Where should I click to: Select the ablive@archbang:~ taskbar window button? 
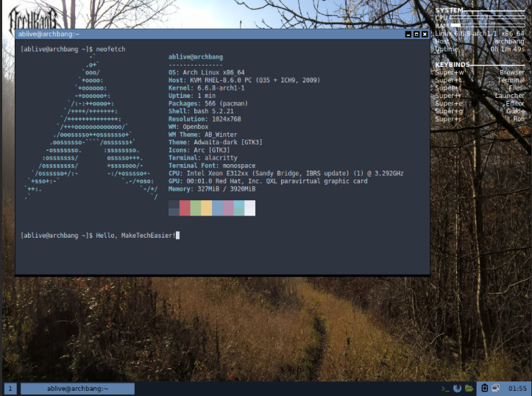coord(77,389)
